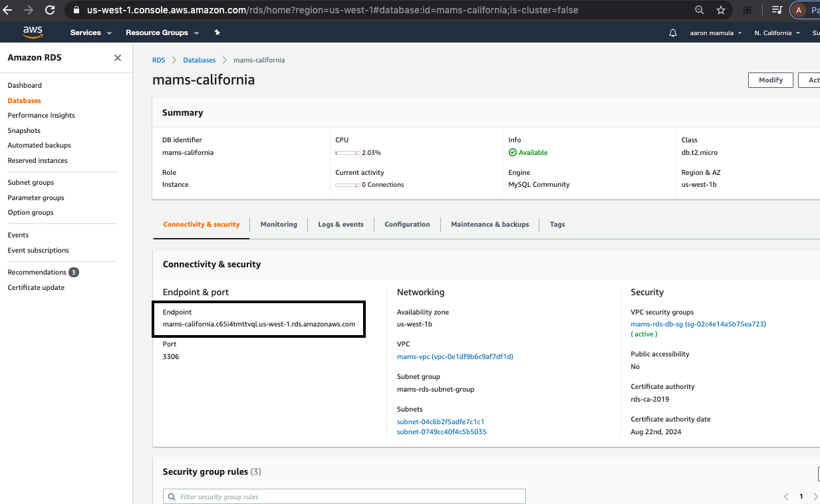Open the N. California region dropdown
The width and height of the screenshot is (820, 504).
(777, 33)
